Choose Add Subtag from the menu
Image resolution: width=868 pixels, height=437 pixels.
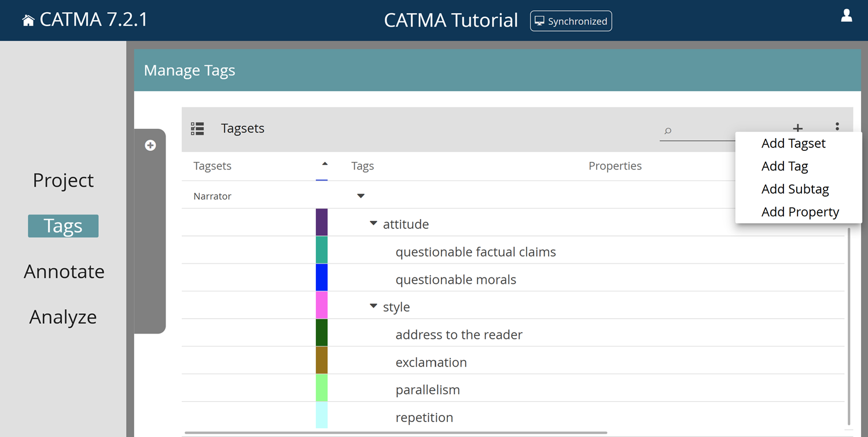coord(795,189)
